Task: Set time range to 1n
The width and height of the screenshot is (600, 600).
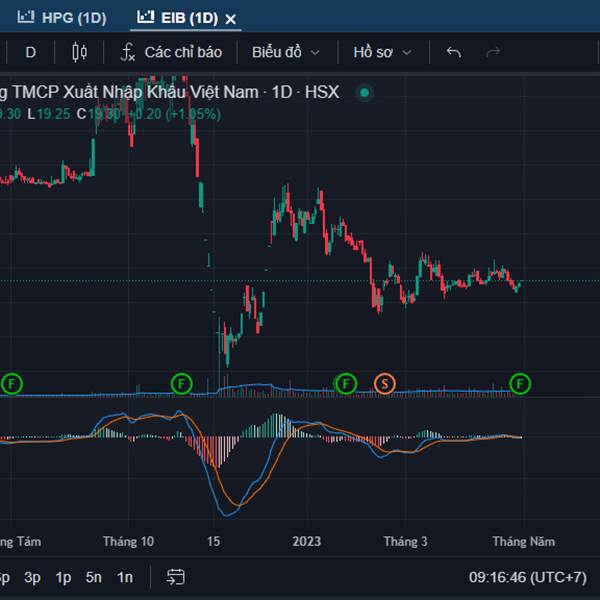Action: point(125,577)
